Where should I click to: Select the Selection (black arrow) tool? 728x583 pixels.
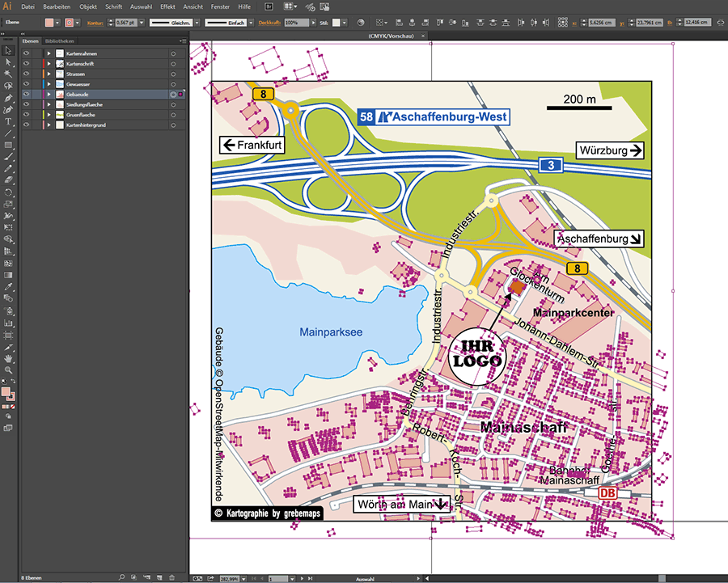(x=8, y=51)
